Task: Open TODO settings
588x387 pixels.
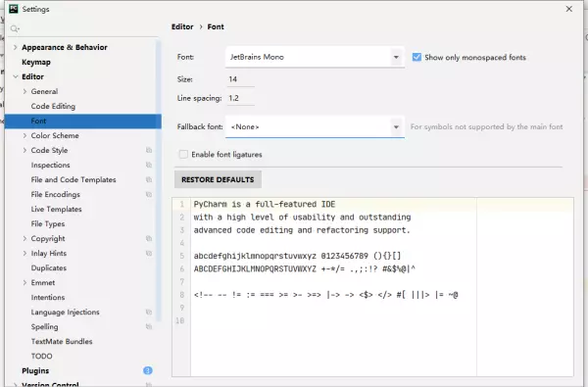Action: [41, 356]
